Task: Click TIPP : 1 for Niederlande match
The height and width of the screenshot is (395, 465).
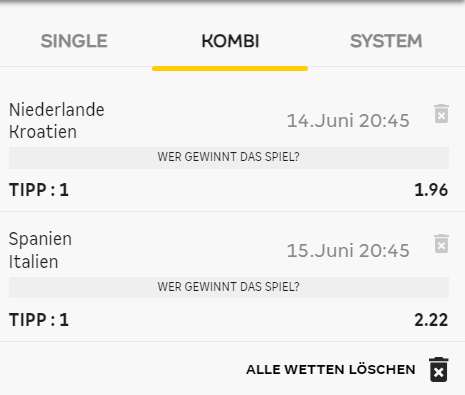Action: coord(39,190)
